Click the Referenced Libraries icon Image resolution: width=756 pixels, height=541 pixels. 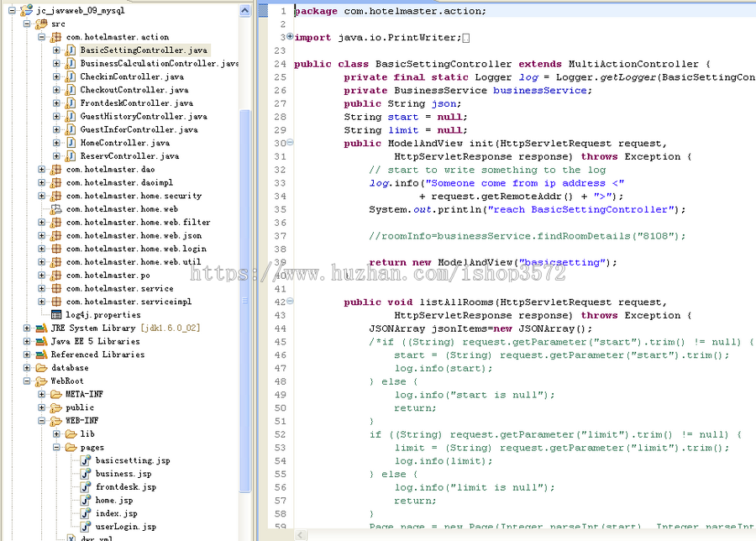point(41,355)
